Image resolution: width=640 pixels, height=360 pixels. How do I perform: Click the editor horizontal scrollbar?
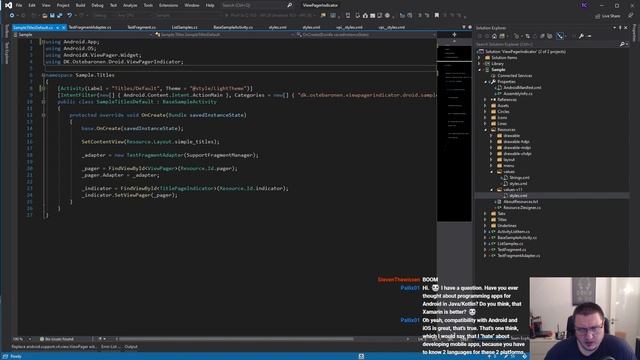[237, 339]
